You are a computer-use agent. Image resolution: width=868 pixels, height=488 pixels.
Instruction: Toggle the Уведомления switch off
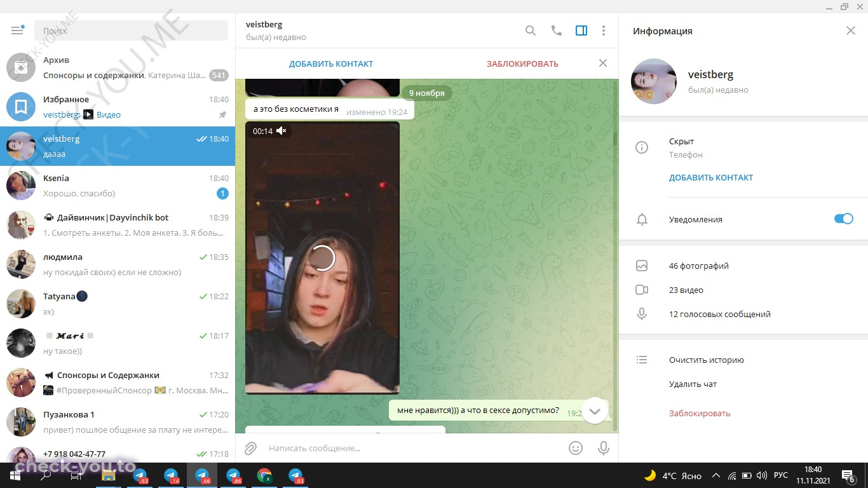[843, 219]
